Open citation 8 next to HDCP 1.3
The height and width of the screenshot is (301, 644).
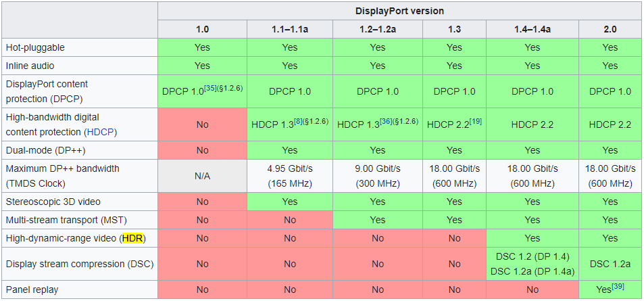click(298, 121)
